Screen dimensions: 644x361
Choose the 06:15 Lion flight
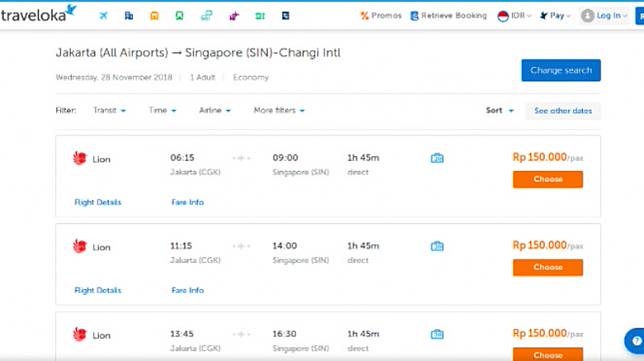[547, 179]
